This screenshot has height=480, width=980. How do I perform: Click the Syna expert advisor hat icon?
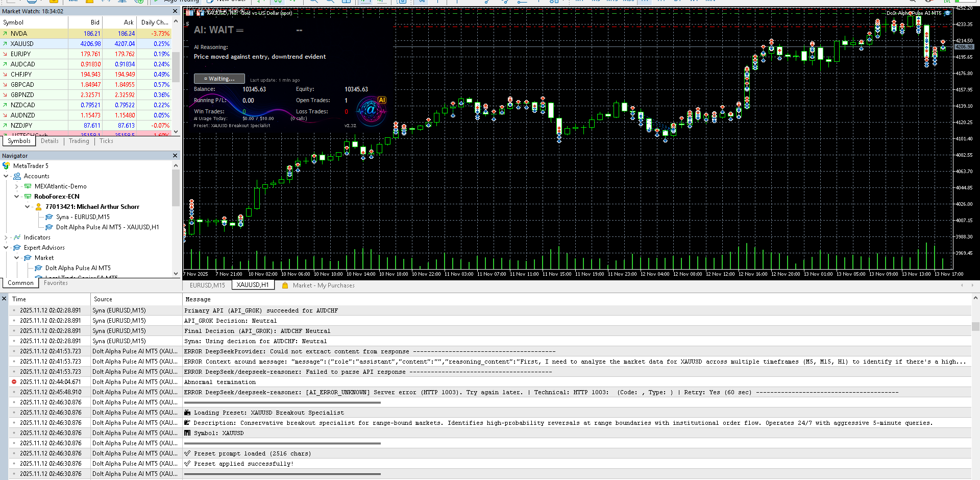(x=49, y=217)
